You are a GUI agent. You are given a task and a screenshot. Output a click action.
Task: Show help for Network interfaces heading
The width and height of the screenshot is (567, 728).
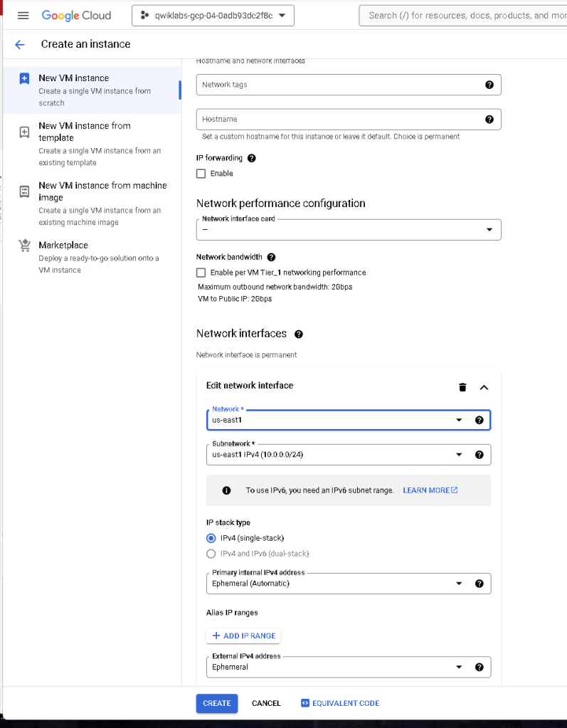point(299,334)
